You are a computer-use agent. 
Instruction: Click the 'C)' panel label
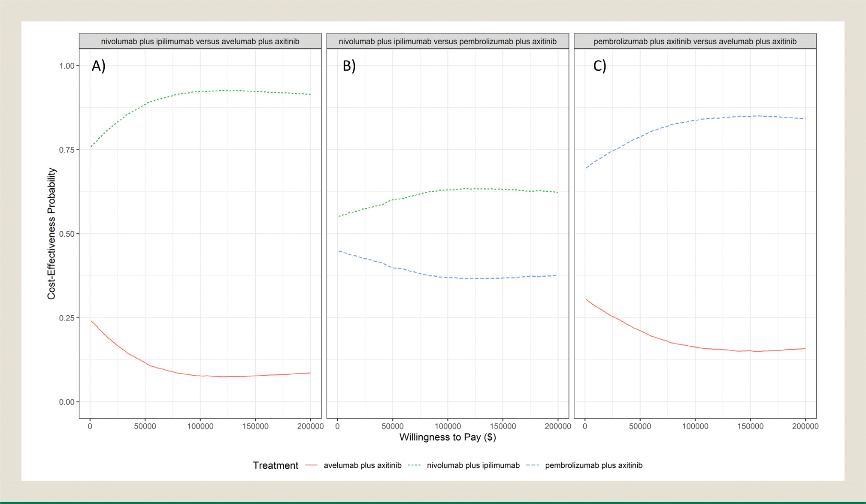[x=600, y=66]
